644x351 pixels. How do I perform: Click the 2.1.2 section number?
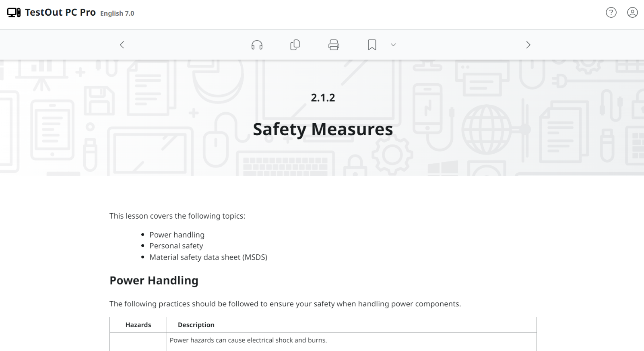click(323, 98)
